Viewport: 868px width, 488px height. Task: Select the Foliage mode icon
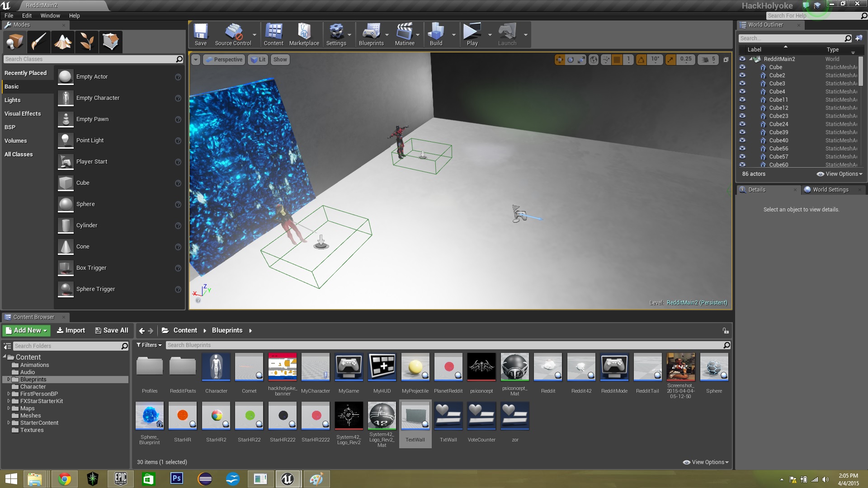(87, 42)
